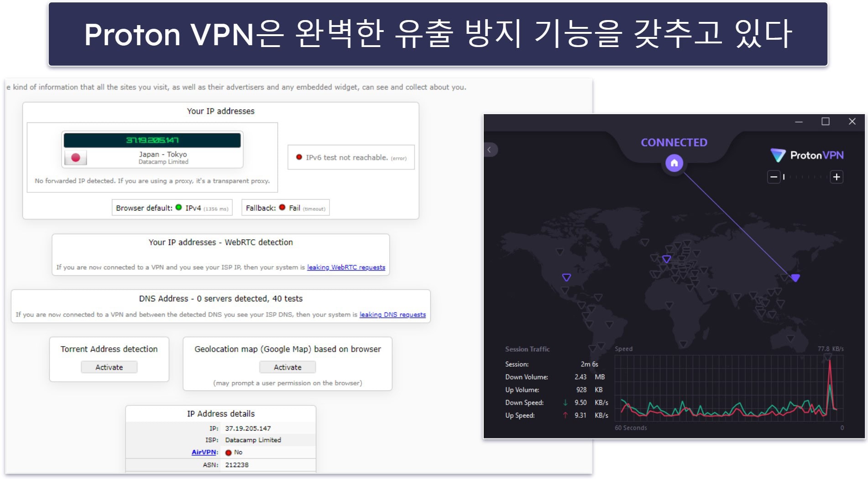Image resolution: width=868 pixels, height=479 pixels.
Task: Click the Browser default IPv4 status box
Action: click(x=172, y=208)
